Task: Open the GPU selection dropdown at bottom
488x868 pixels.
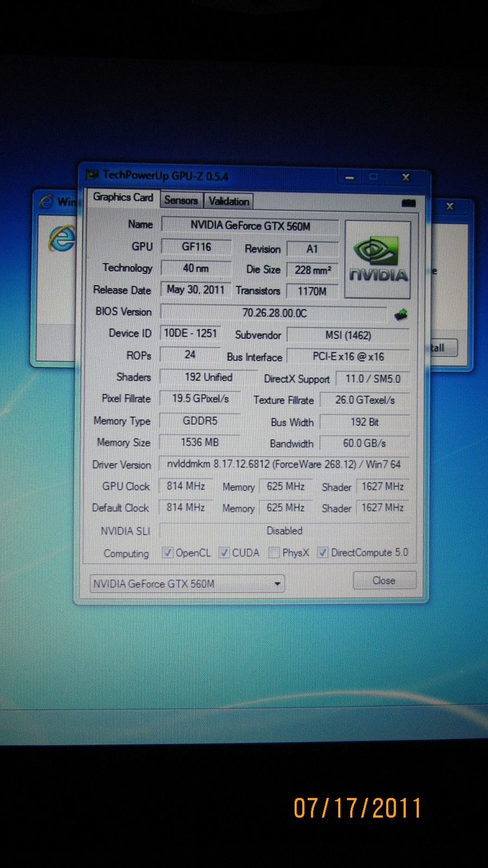Action: click(187, 584)
